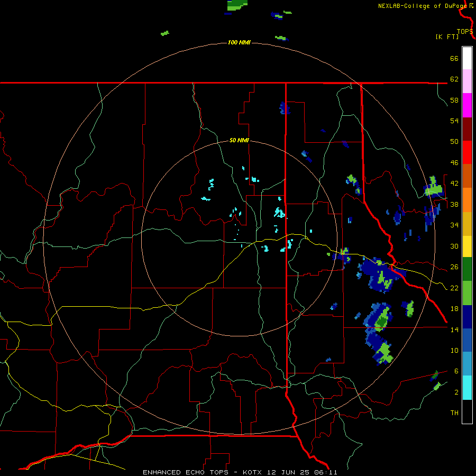Select the white 66 kft legend swatch
This screenshot has height=476, width=476.
pyautogui.click(x=467, y=58)
